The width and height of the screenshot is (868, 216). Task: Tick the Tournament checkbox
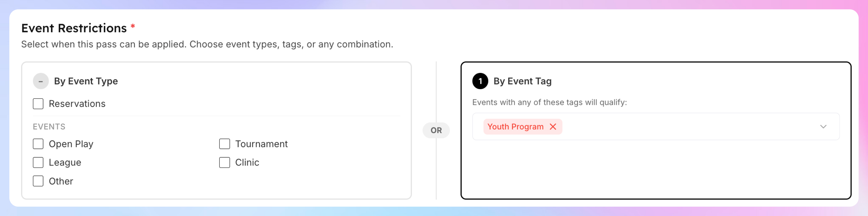point(224,144)
